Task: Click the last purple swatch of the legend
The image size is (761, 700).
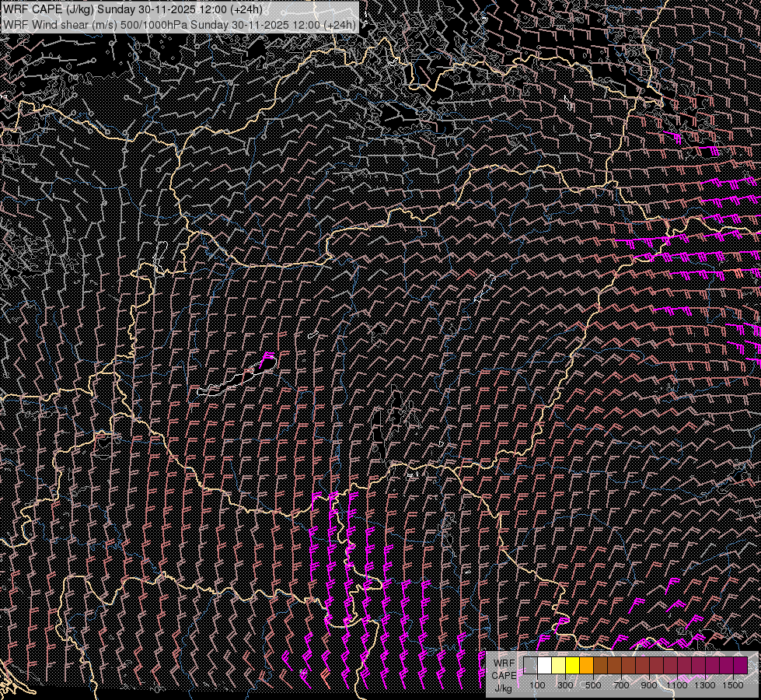Action: (740, 665)
